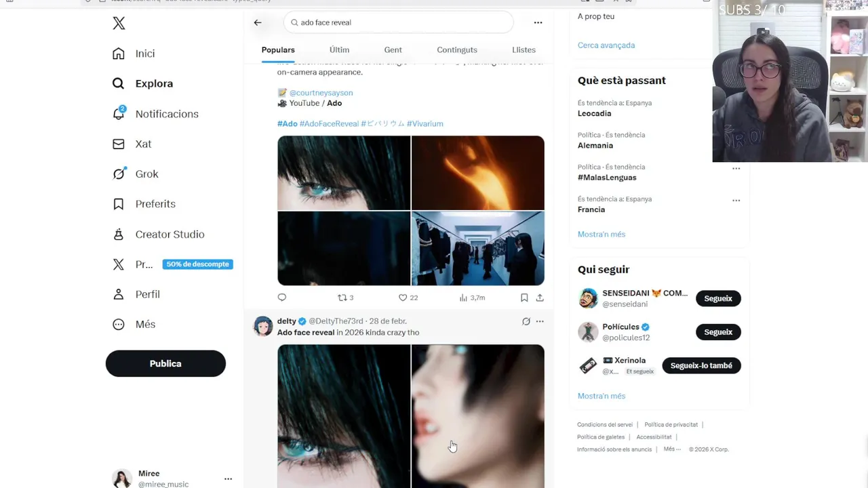The image size is (868, 488).
Task: Open Notificacions with the bell icon
Action: pyautogui.click(x=155, y=114)
